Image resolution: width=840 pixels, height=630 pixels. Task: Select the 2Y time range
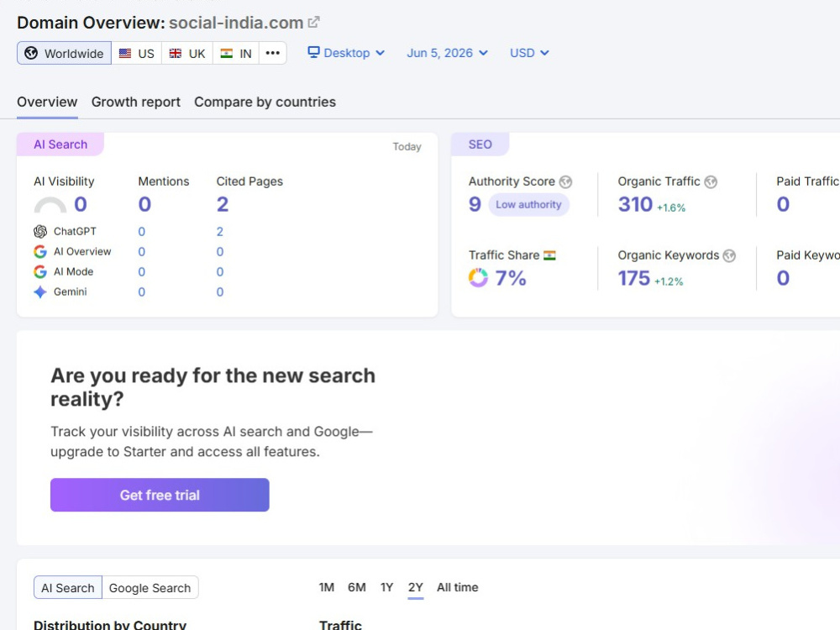416,587
